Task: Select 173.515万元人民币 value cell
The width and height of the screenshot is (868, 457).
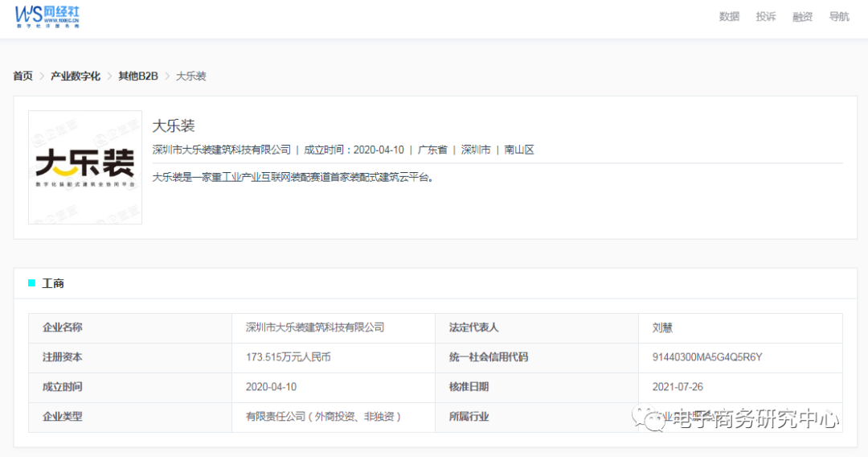Action: (x=334, y=358)
